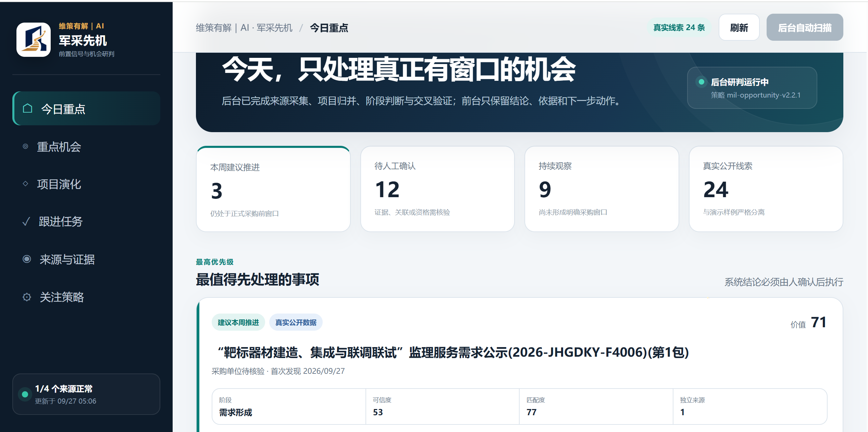Click the 真实线索 24 条 badge
Image resolution: width=868 pixels, height=432 pixels.
pyautogui.click(x=679, y=27)
